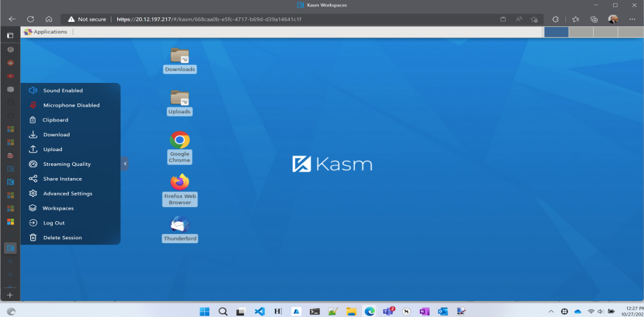Screen dimensions: 644x317
Task: Launch Visual Studio Code from the taskbar
Action: 260,311
